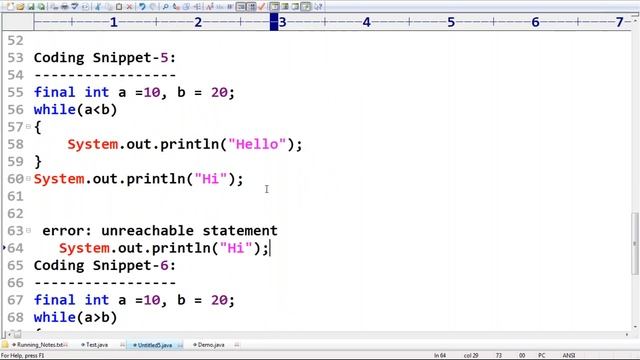The image size is (640, 360).
Task: Click the horizontal scrollbar right arrow
Action: 627,334
